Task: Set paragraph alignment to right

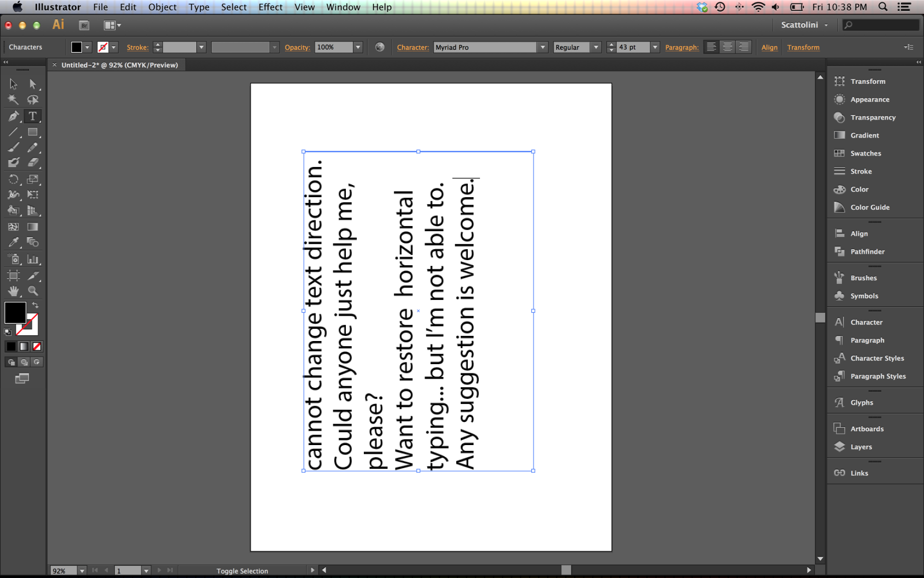Action: coord(744,47)
